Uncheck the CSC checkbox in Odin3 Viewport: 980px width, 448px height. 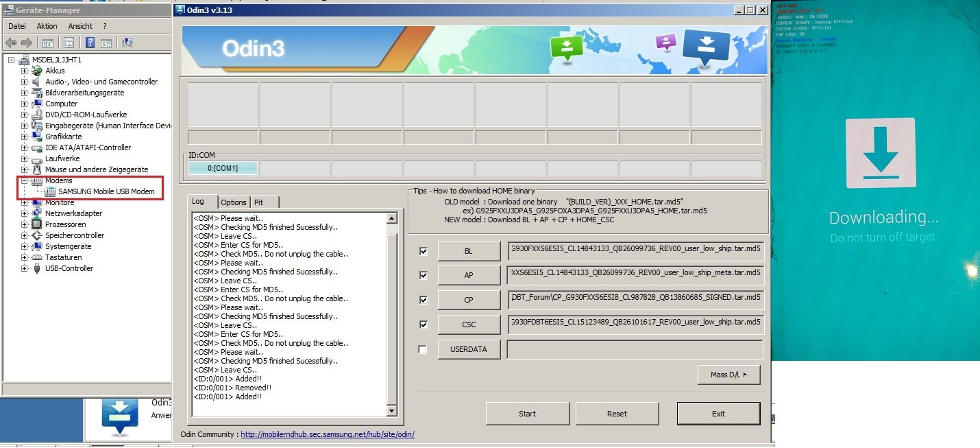click(423, 325)
